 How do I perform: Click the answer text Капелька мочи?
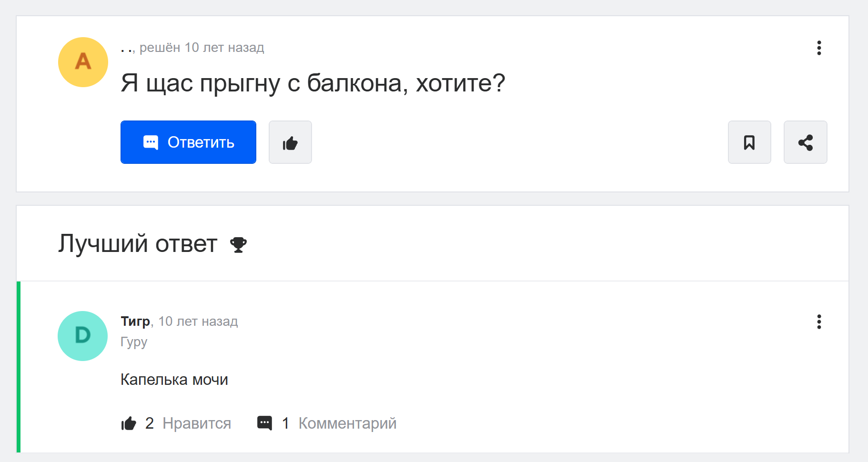click(x=174, y=380)
